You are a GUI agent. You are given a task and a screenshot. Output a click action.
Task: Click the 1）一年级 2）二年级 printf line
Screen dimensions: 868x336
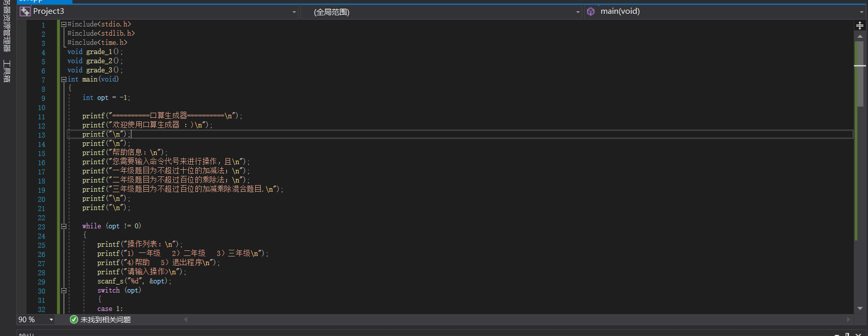click(183, 253)
